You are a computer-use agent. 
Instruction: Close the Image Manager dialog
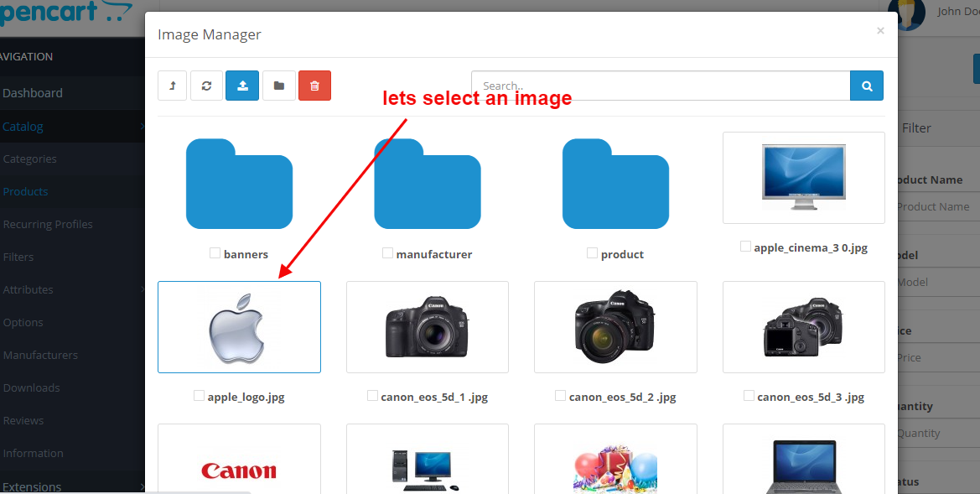click(880, 31)
